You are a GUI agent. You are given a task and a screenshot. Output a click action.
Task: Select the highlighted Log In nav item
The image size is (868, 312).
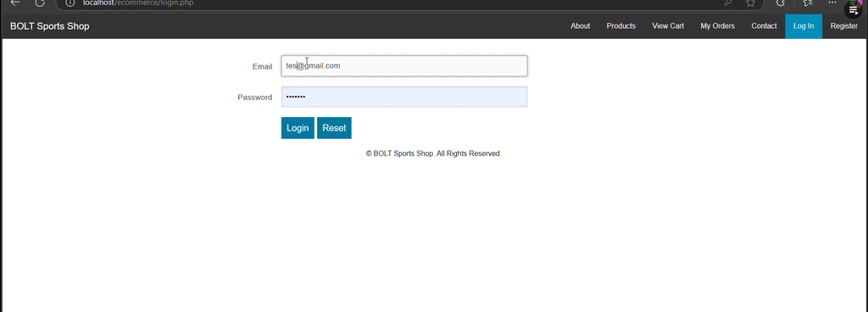point(804,26)
